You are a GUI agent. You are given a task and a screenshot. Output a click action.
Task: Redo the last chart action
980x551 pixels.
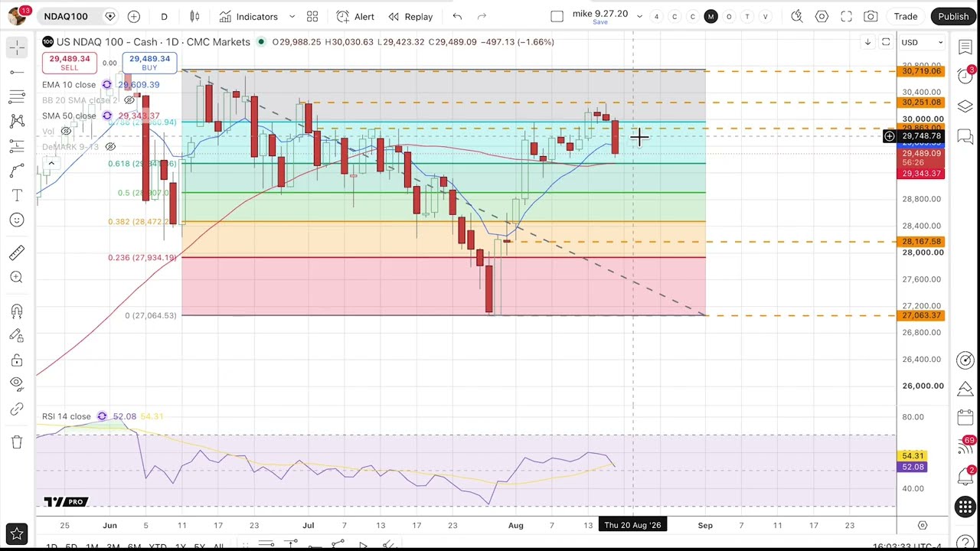tap(482, 16)
